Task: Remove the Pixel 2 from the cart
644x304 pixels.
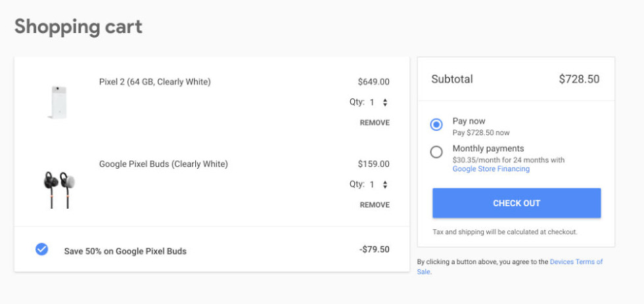Action: pos(374,123)
